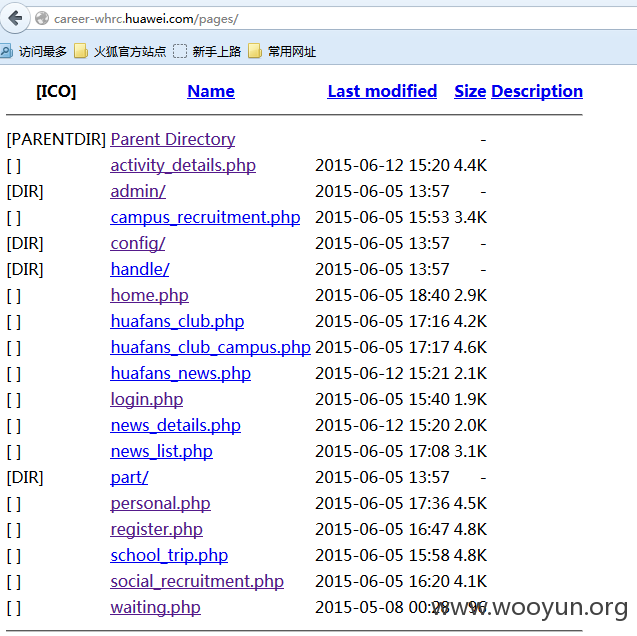Viewport: 637px width, 636px height.
Task: Open home.php file link
Action: (150, 296)
